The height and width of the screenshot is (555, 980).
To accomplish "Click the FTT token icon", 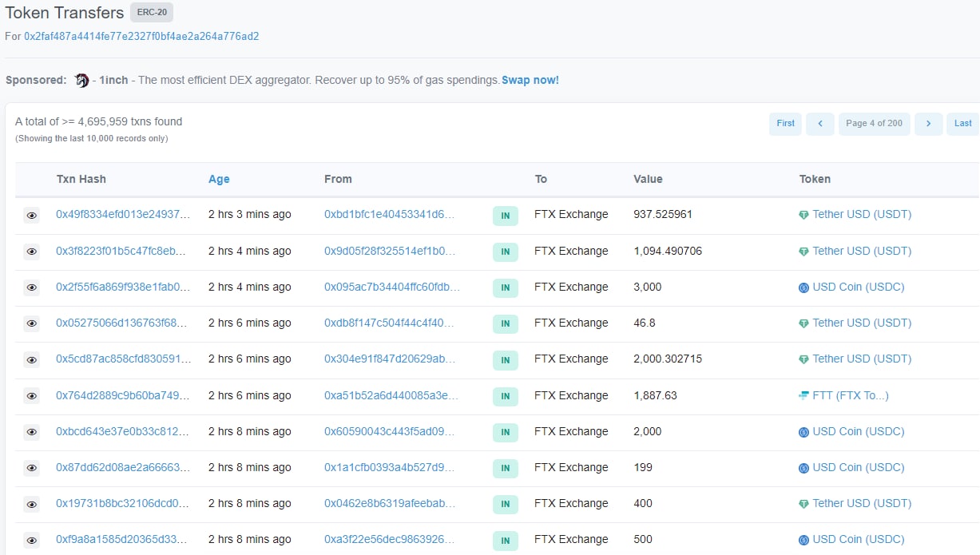I will 804,395.
